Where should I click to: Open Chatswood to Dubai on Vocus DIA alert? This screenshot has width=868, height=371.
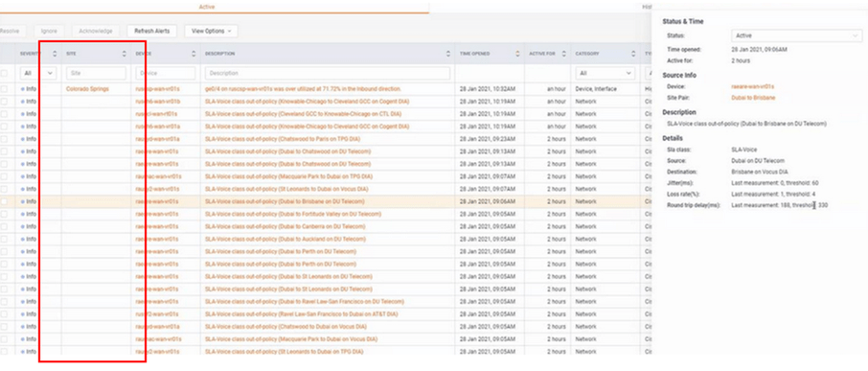point(286,327)
